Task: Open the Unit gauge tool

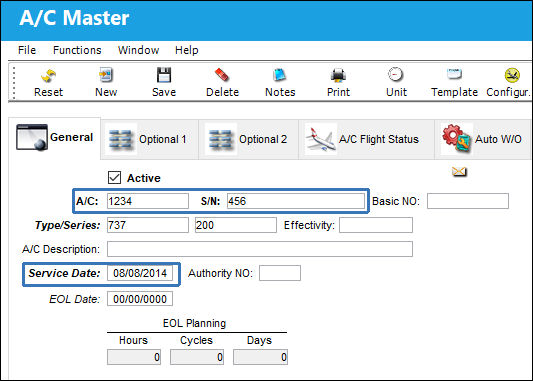Action: coord(396,74)
